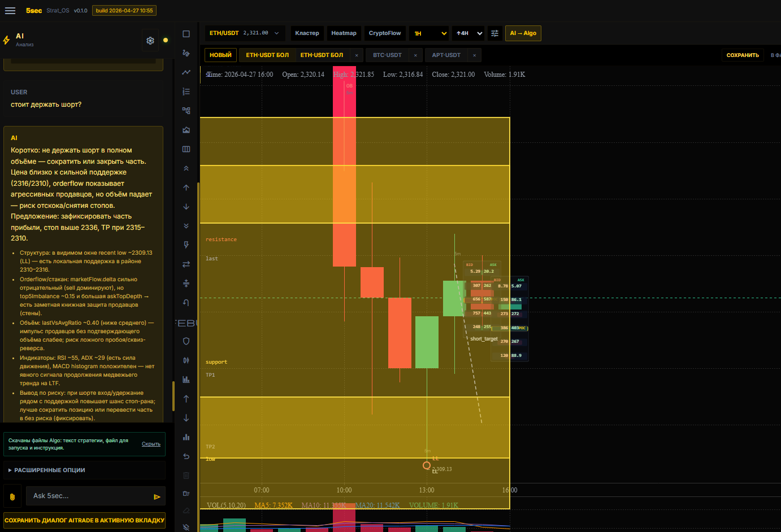
Task: Select the rectangle drawing tool
Action: [x=186, y=33]
